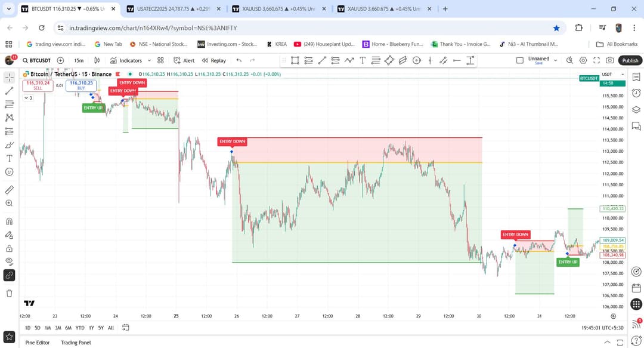Start bar Replay mode
The width and height of the screenshot is (644, 348).
pyautogui.click(x=214, y=60)
